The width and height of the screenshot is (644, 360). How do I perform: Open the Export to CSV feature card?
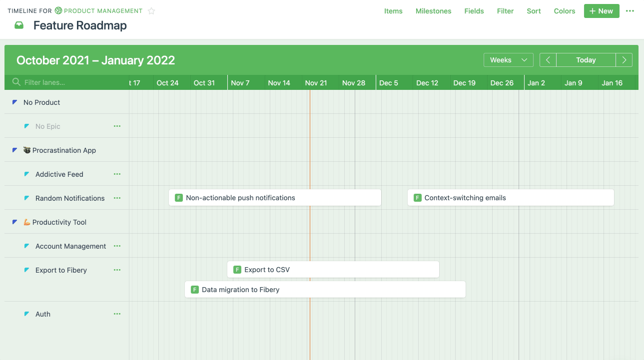click(333, 270)
